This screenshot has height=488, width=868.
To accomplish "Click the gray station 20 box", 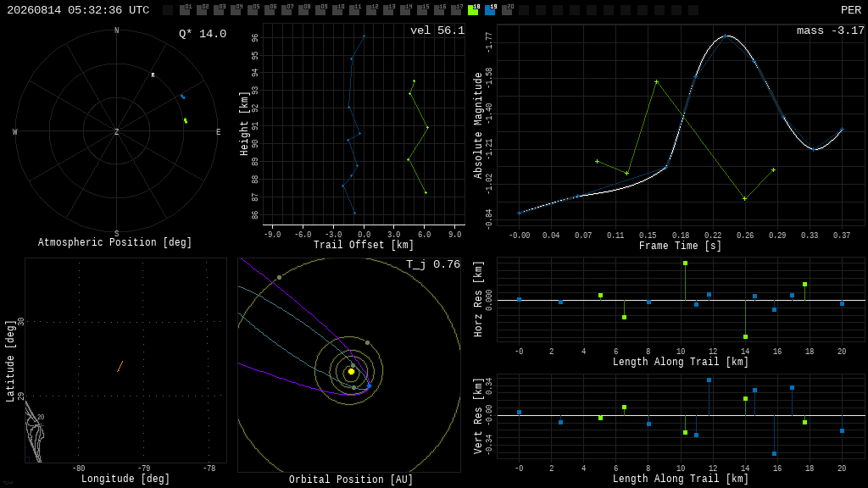I will tap(507, 10).
